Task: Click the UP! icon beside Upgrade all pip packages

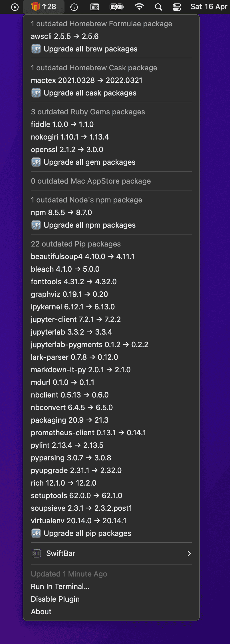Action: pos(36,533)
